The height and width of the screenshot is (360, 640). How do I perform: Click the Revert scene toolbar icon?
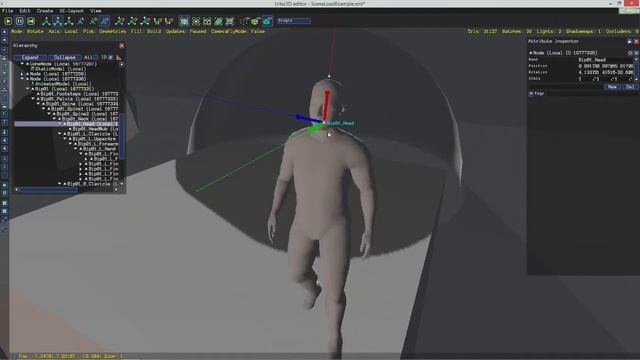coord(31,21)
